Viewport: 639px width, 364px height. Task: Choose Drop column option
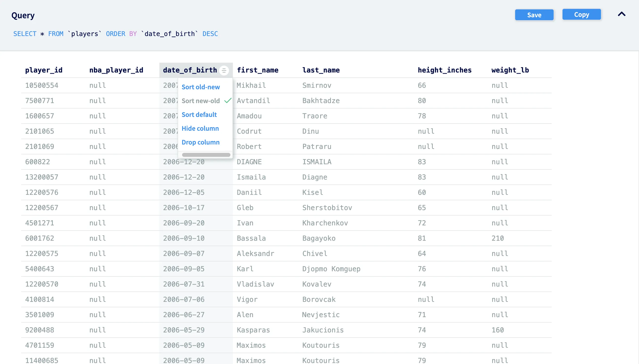(201, 142)
